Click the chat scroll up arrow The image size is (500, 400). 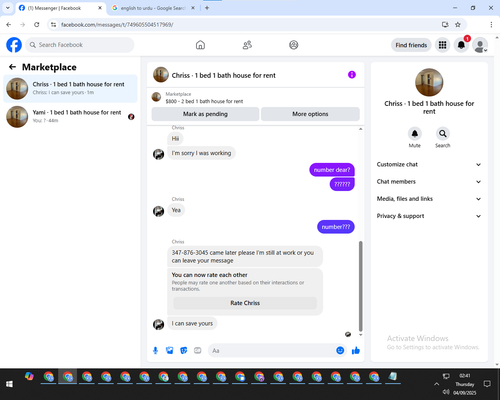coord(360,129)
